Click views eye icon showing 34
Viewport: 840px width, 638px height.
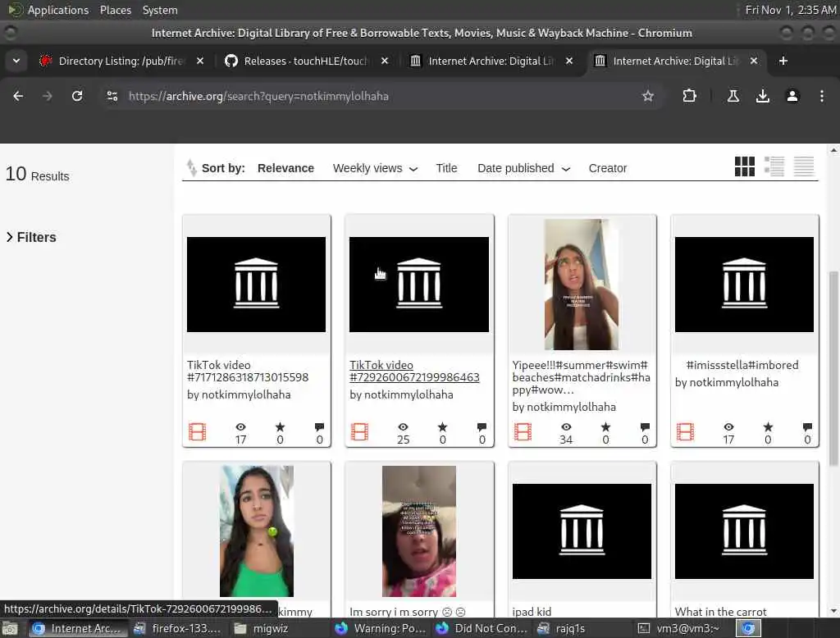click(566, 426)
